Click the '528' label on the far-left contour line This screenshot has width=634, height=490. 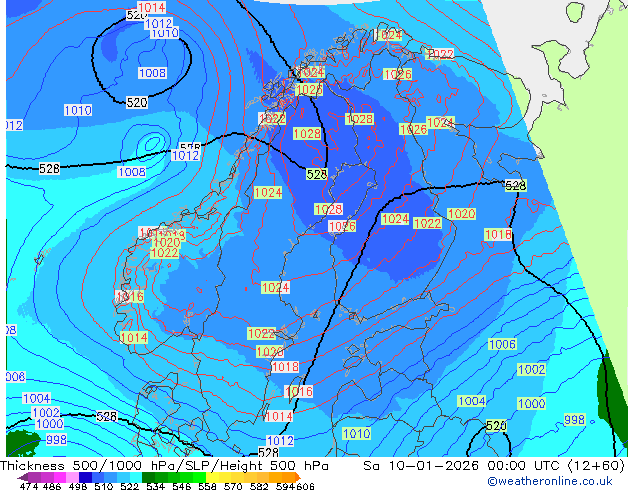tap(49, 168)
